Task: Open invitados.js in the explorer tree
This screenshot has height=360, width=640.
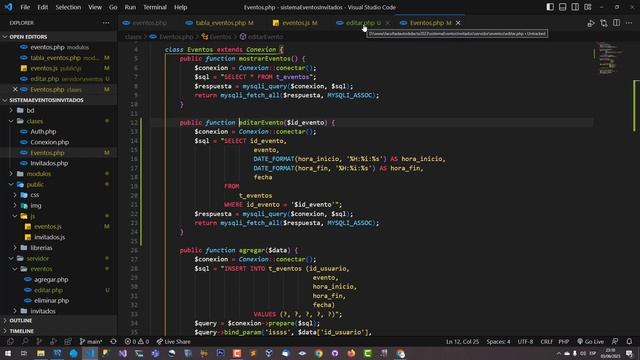Action: tap(58, 237)
